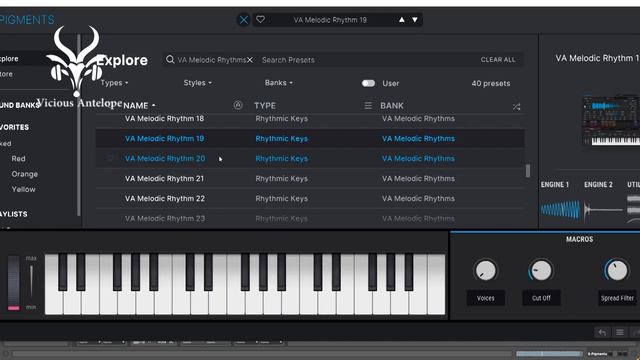Click the Voices macro label
The image size is (640, 360).
[486, 298]
